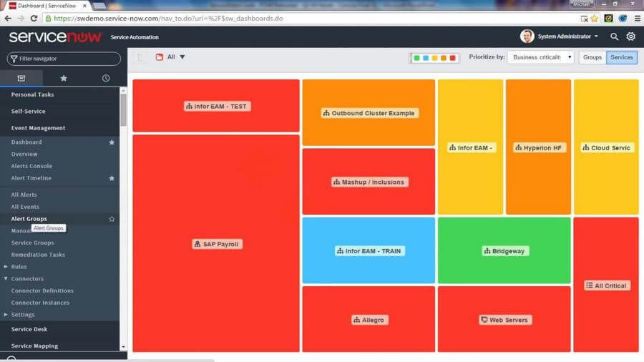
Task: Click the red folder icon beside All
Action: [160, 57]
